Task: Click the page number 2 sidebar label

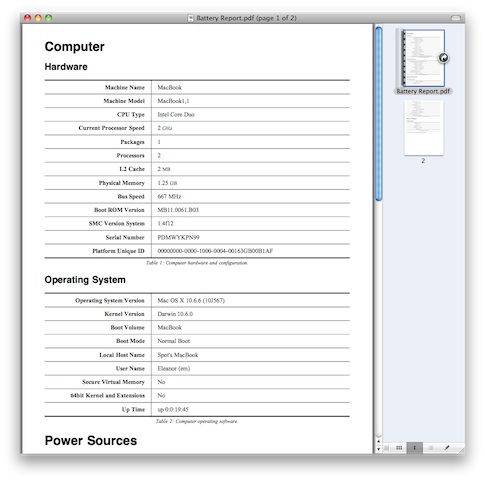Action: pyautogui.click(x=423, y=161)
